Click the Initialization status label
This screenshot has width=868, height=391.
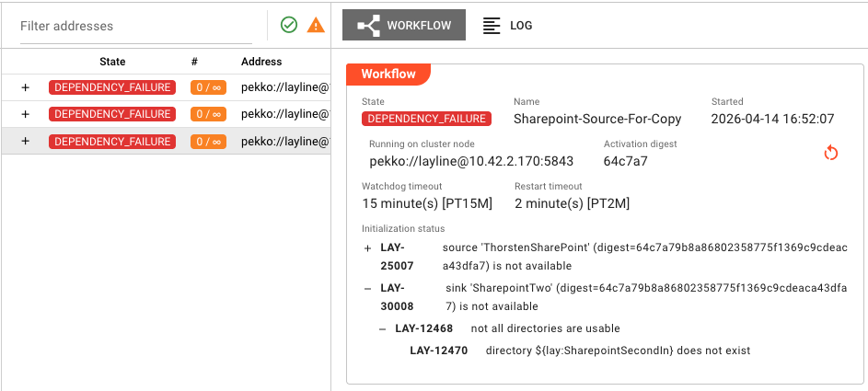(x=403, y=228)
